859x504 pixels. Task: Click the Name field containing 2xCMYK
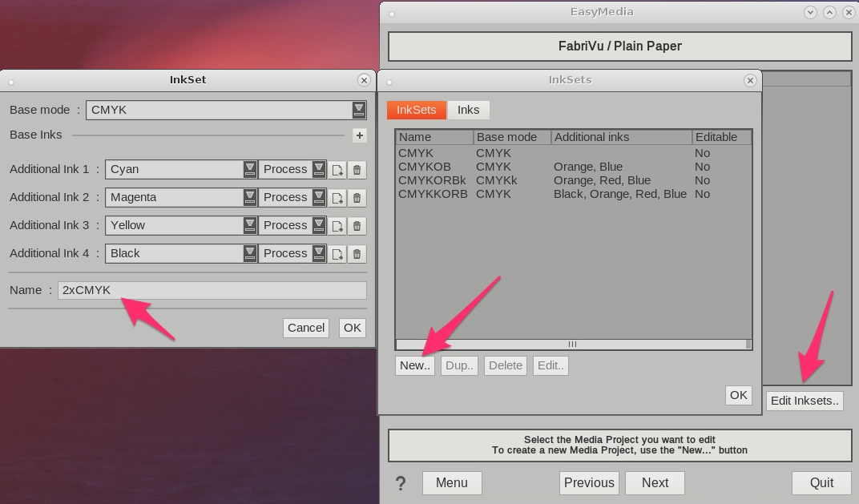tap(212, 290)
